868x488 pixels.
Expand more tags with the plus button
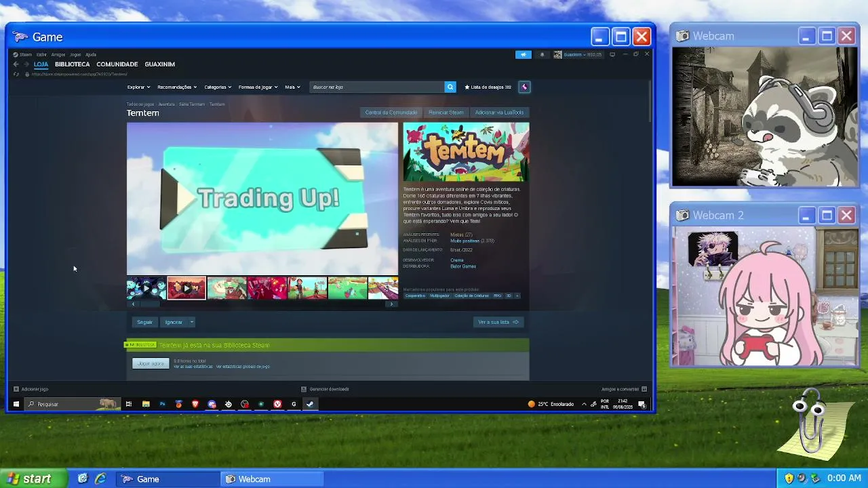point(517,296)
